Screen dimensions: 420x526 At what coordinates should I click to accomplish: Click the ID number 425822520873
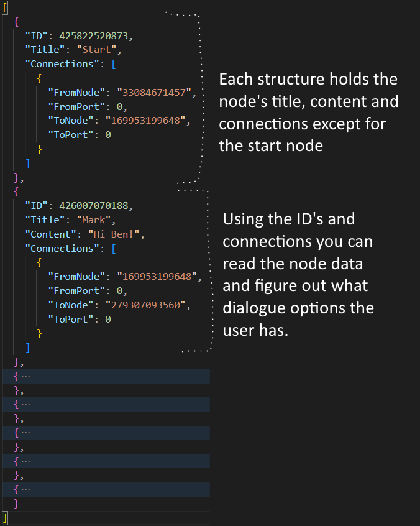[96, 35]
